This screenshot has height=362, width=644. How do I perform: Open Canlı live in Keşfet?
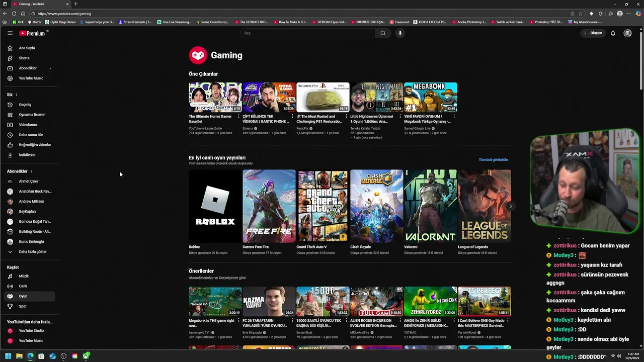29,286
